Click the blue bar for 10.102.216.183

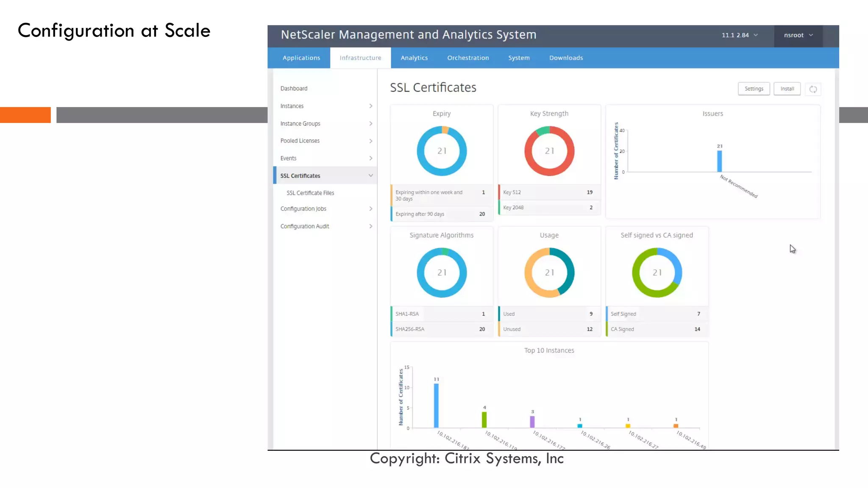point(436,405)
